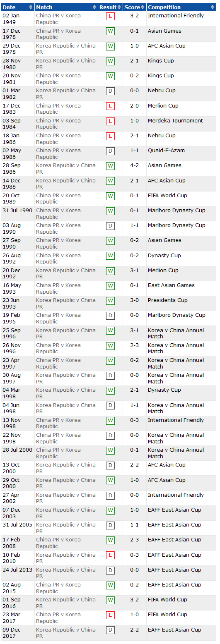Viewport: 220px width, 644px height.
Task: Open the 10 Feb 2010 Korea Republic v China match
Action: coord(66,558)
